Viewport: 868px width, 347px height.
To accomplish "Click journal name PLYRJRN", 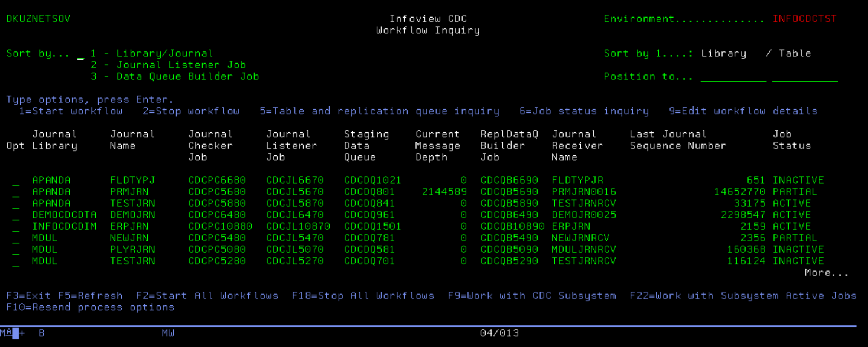I will [133, 249].
